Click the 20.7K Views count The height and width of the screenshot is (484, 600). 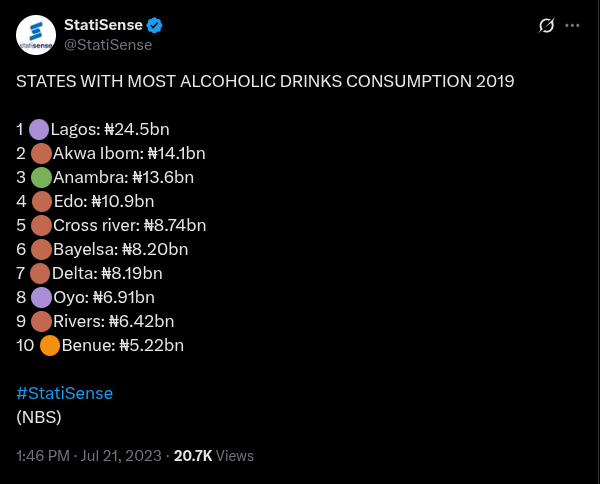point(213,455)
